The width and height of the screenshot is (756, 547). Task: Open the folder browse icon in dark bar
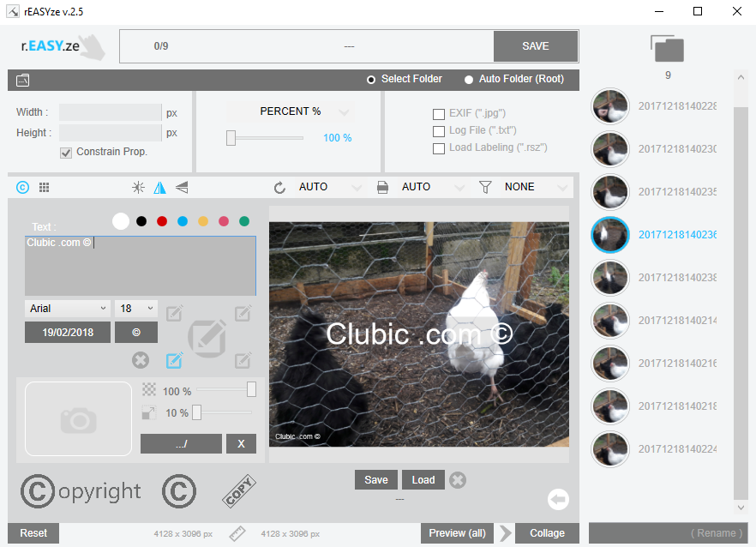[22, 80]
